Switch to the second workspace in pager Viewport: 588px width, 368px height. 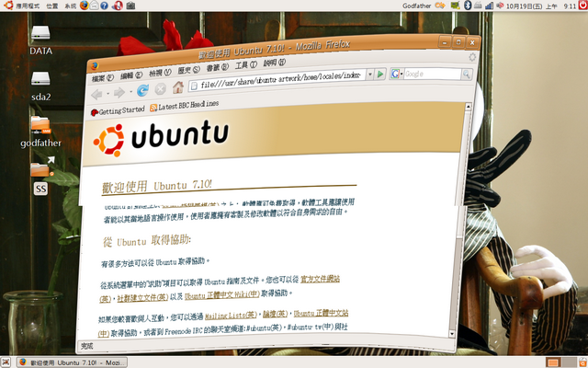569,362
